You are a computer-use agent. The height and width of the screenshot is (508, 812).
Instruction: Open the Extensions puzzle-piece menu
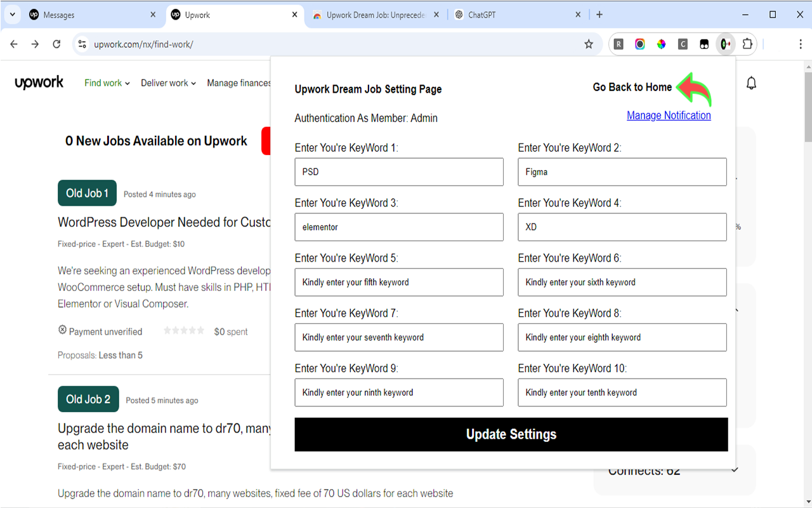pos(747,44)
